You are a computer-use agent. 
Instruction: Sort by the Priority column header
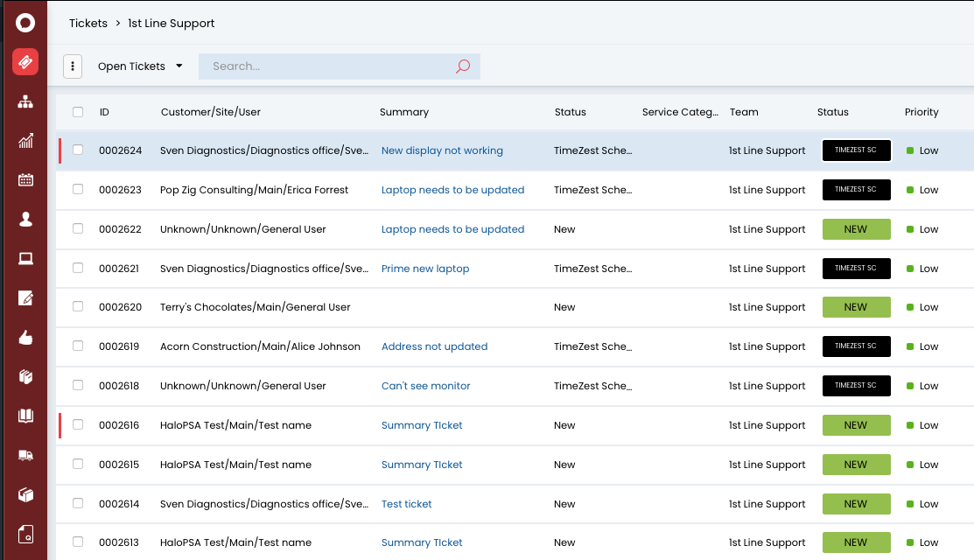click(x=921, y=112)
